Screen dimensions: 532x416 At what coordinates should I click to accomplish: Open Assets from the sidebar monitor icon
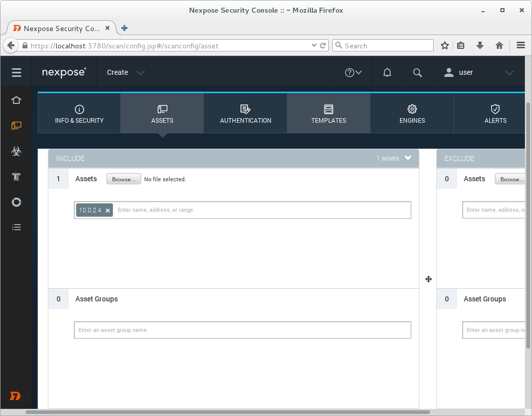(16, 126)
